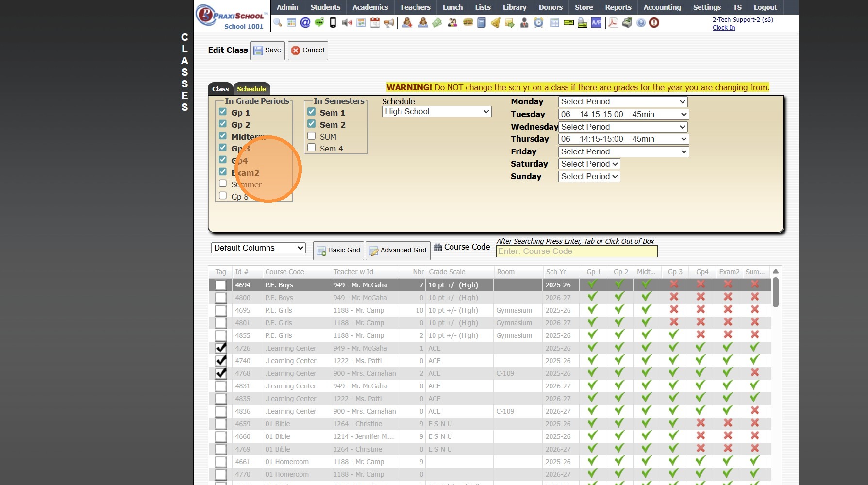Open the Default Columns dropdown

pos(258,248)
